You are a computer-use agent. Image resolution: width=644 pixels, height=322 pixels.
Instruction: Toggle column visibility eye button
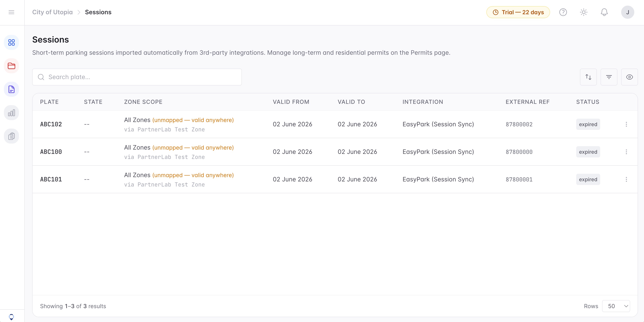(x=630, y=77)
